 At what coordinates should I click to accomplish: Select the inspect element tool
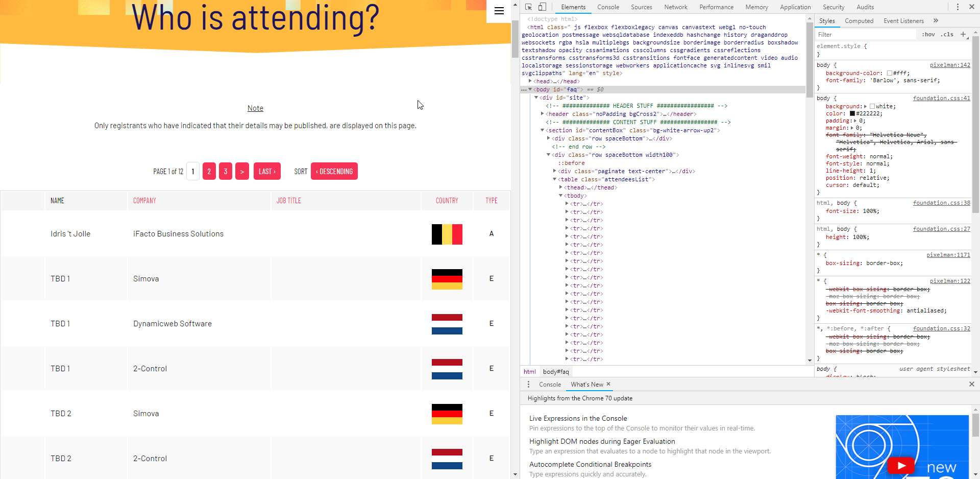[528, 7]
